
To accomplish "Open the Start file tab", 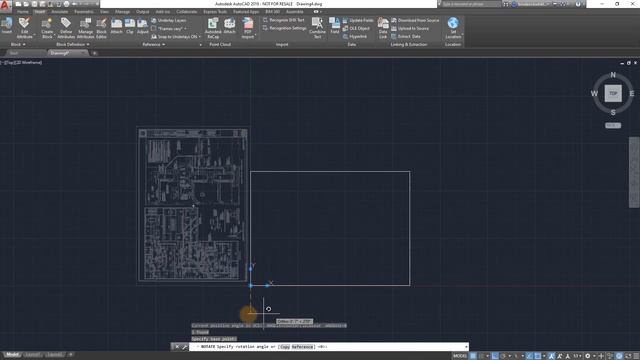I will pyautogui.click(x=14, y=53).
